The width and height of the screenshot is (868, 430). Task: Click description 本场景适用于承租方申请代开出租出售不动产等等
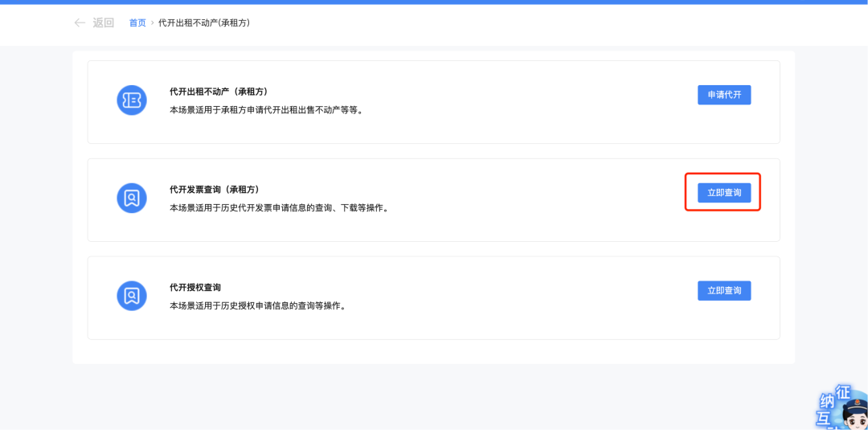266,110
